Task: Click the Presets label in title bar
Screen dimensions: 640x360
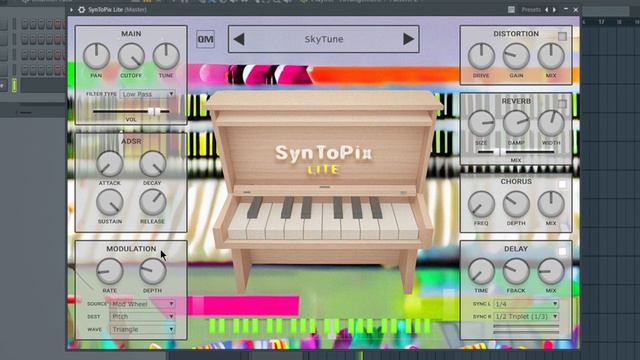Action: click(x=531, y=9)
